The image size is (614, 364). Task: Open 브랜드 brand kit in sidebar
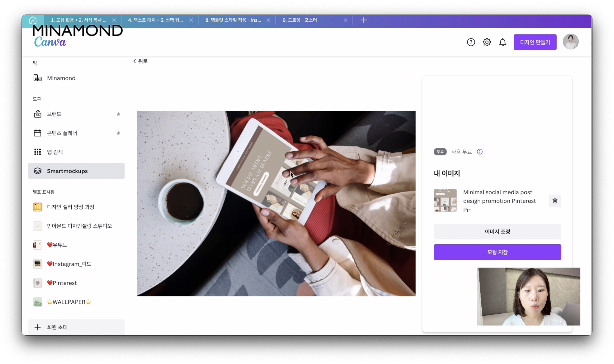tap(54, 114)
